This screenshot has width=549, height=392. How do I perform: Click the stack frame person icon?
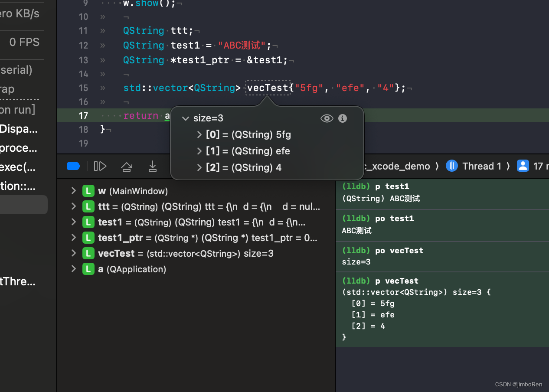[x=523, y=166]
